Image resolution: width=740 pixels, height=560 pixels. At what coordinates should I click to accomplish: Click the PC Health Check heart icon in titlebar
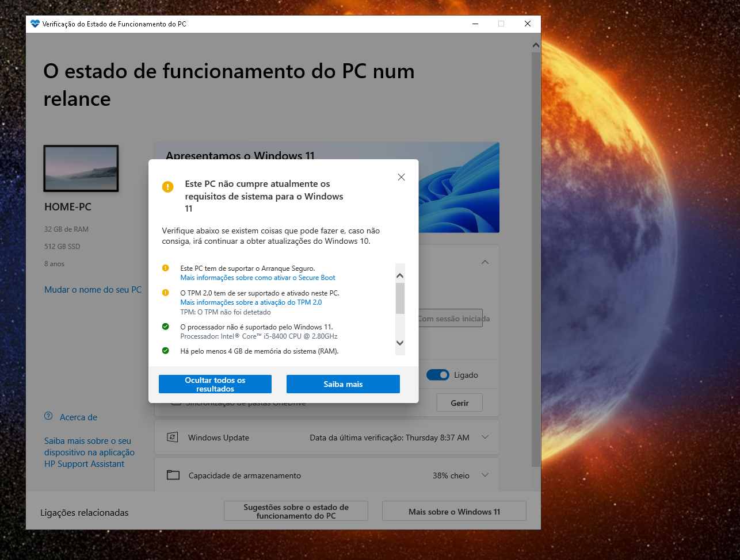click(x=35, y=24)
